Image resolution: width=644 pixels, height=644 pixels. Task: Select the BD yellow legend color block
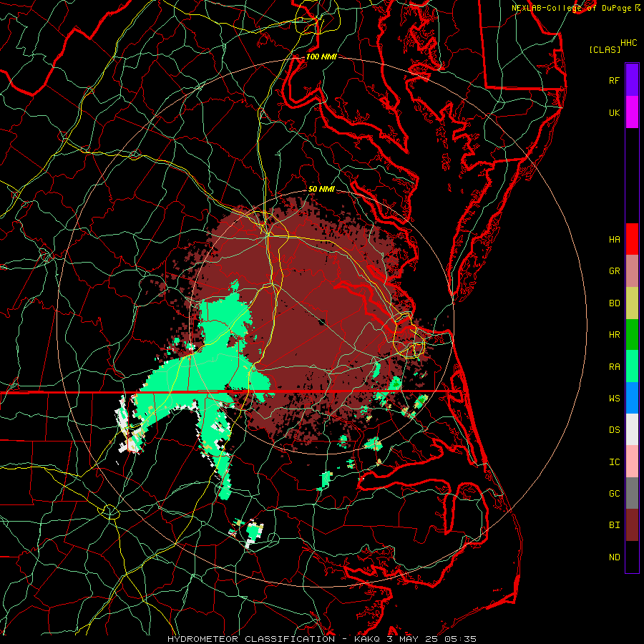(x=632, y=303)
